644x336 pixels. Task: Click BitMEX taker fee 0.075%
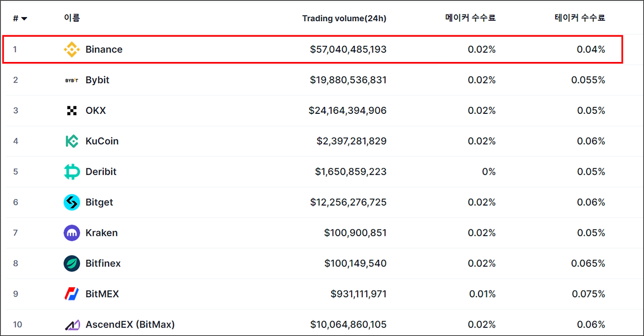pos(588,294)
